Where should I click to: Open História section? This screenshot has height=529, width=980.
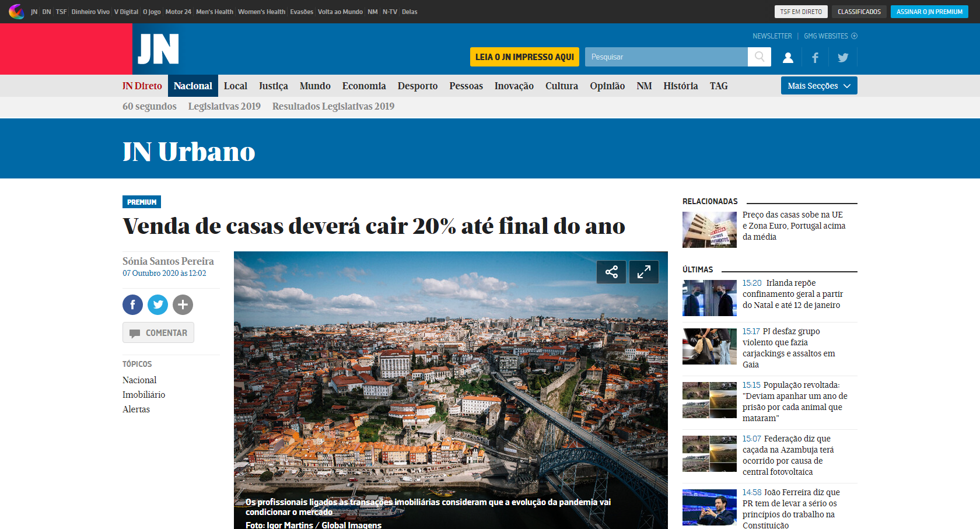pos(681,86)
